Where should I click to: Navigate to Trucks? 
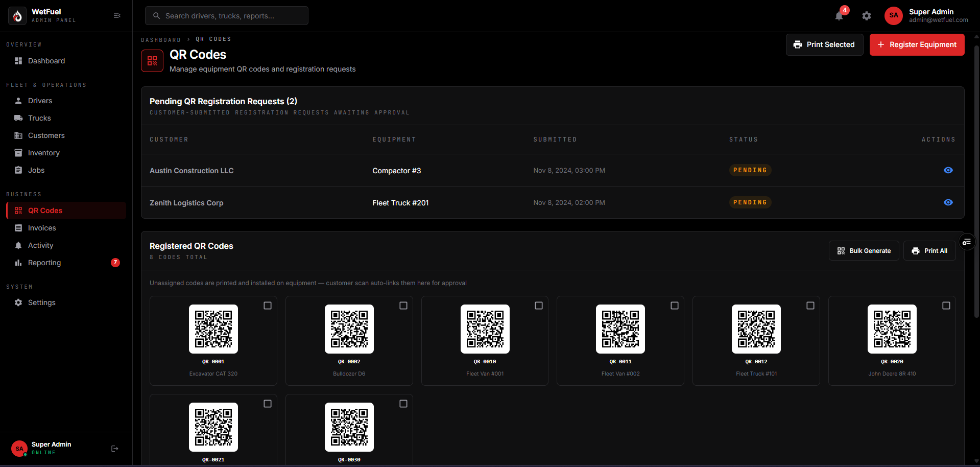click(66, 118)
